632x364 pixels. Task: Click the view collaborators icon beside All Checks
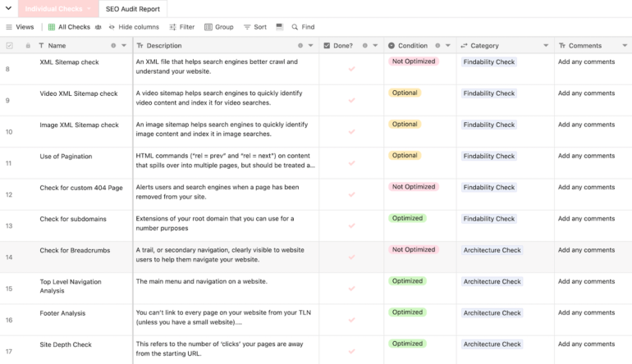tap(98, 27)
